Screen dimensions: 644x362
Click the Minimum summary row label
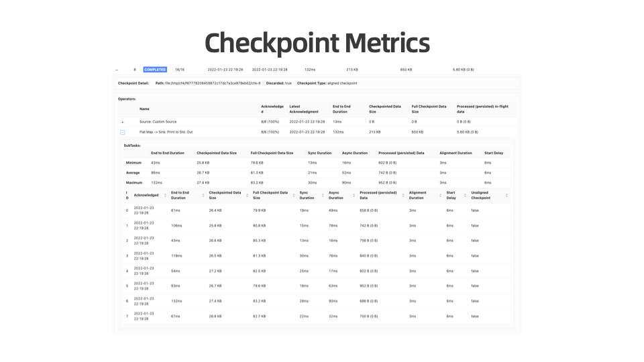[133, 163]
